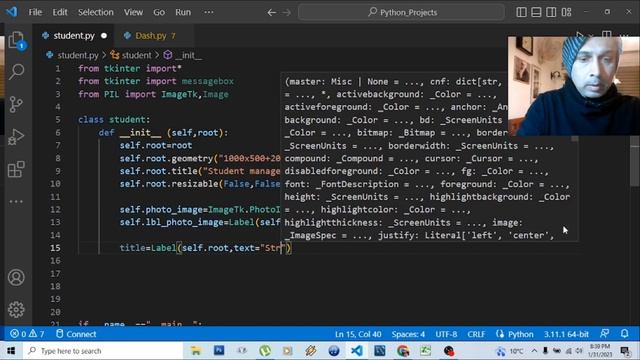Click the VS Code logo in the title bar
This screenshot has width=640, height=360.
coord(12,12)
